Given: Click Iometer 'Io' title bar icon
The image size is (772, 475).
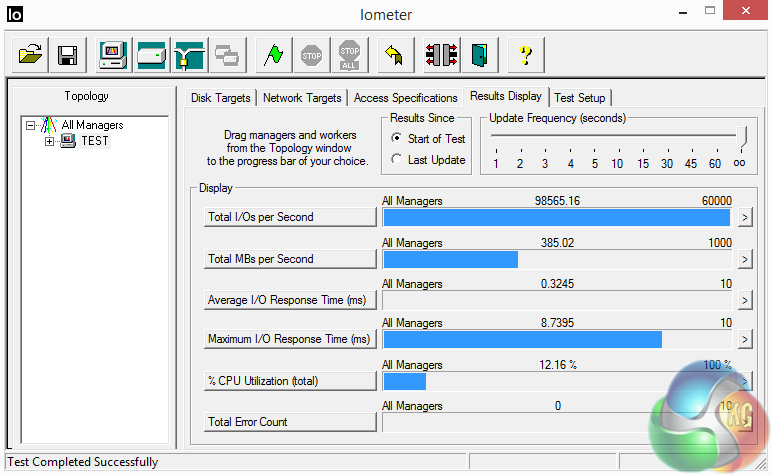Looking at the screenshot, I should 14,14.
